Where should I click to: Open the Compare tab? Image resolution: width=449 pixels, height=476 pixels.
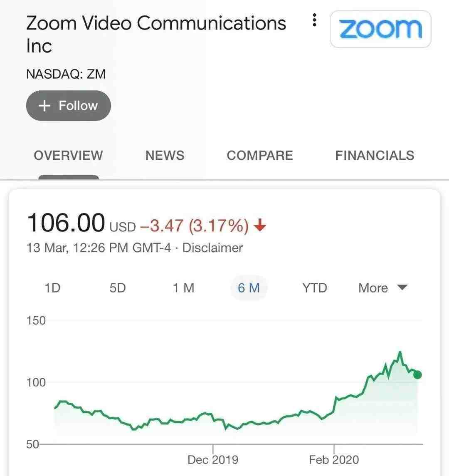point(260,156)
